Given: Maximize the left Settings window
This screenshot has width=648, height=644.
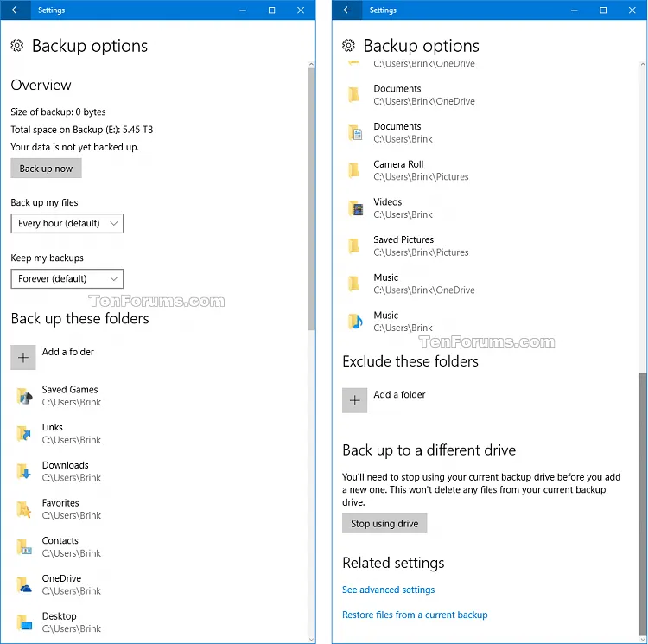Looking at the screenshot, I should pyautogui.click(x=271, y=10).
